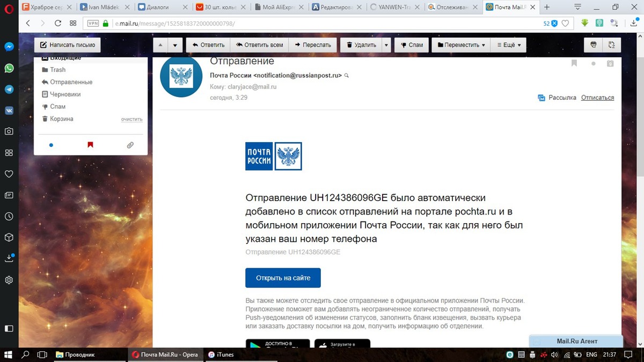Click the green download arrow extension
644x362 pixels.
[585, 24]
